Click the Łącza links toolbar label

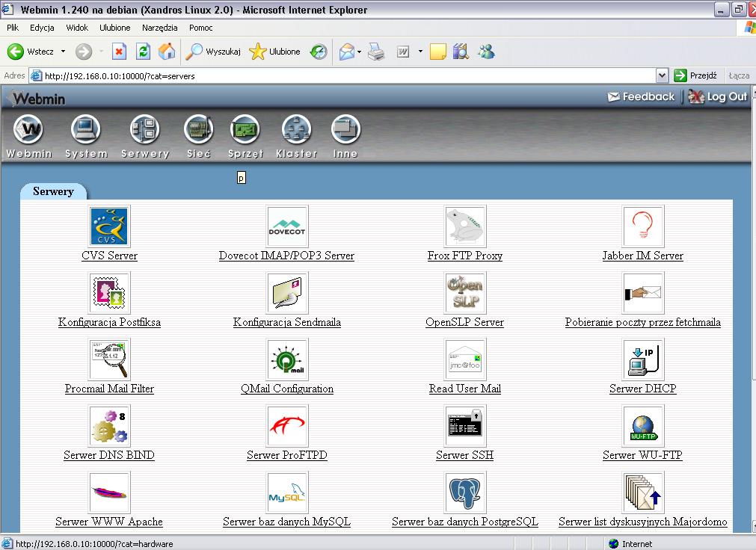tap(739, 75)
